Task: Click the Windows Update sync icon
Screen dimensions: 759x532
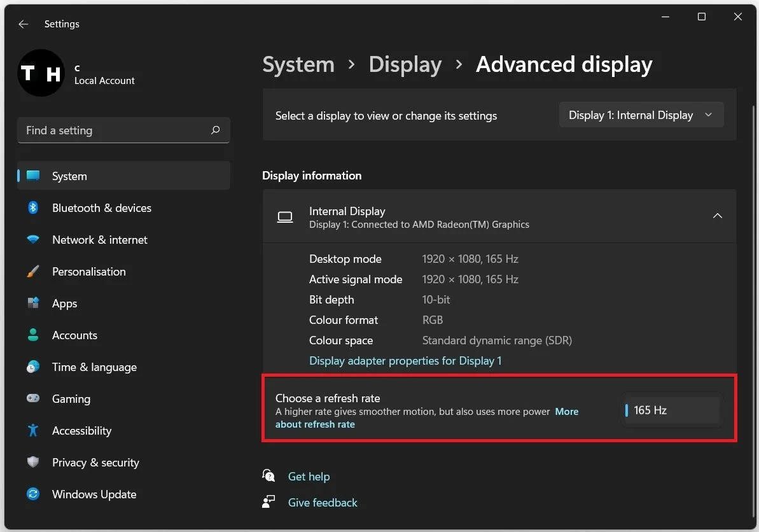Action: point(33,494)
